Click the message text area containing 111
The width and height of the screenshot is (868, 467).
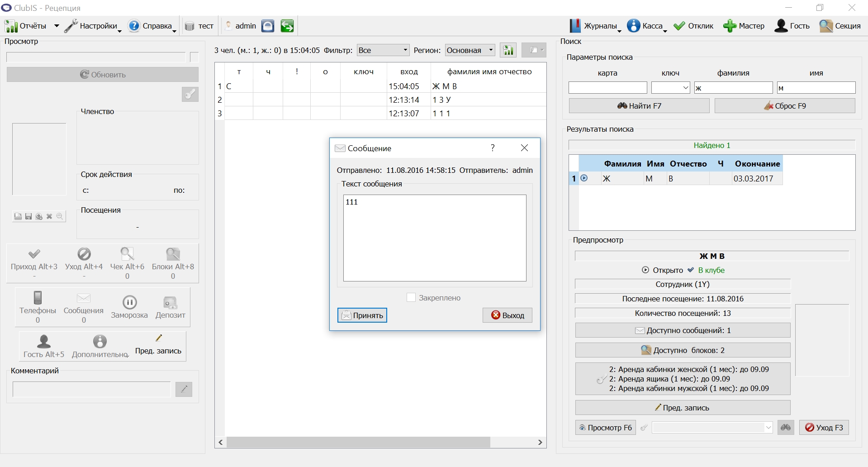[x=435, y=238]
